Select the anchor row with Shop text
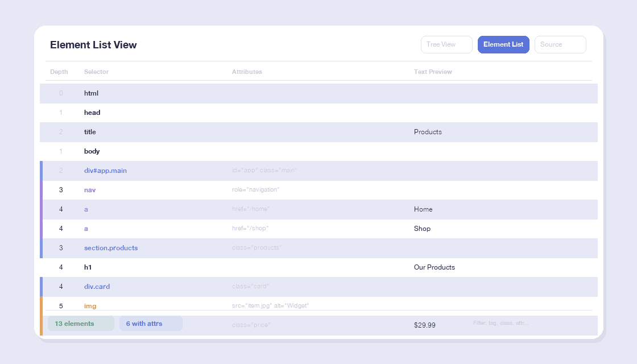This screenshot has width=637, height=364. (318, 229)
